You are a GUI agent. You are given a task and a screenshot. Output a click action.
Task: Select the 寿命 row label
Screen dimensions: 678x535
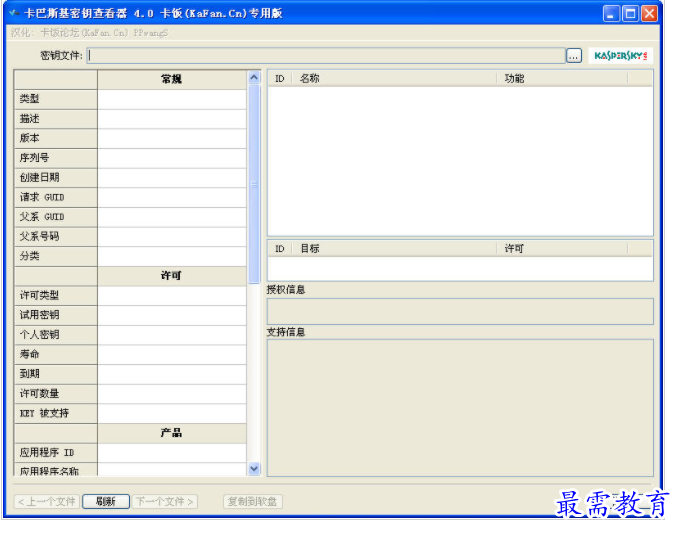coord(56,354)
